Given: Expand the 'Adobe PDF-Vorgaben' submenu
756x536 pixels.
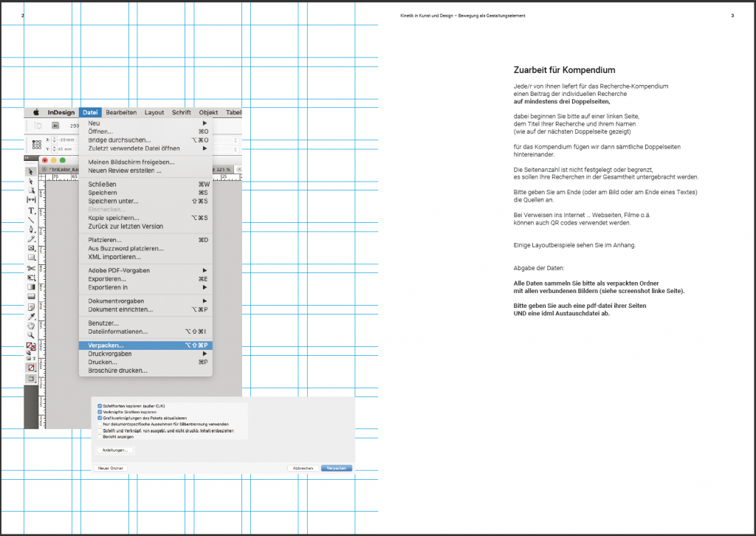Looking at the screenshot, I should pos(205,270).
